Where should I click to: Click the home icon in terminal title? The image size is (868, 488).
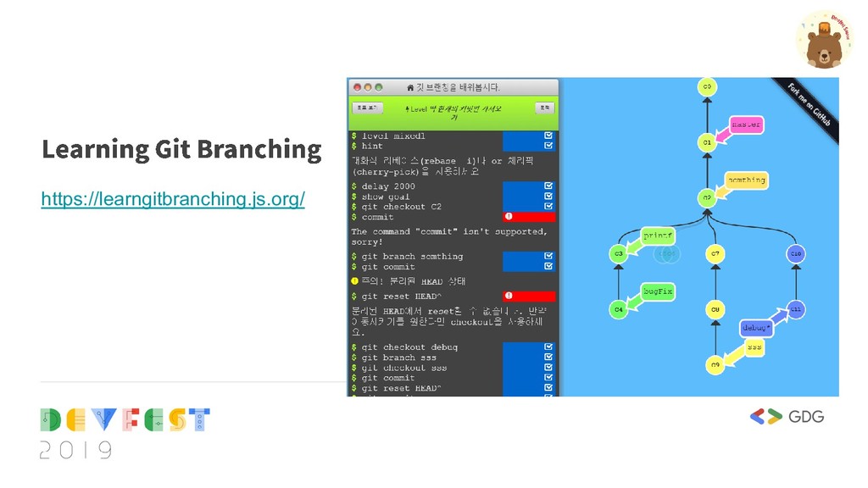pyautogui.click(x=410, y=87)
